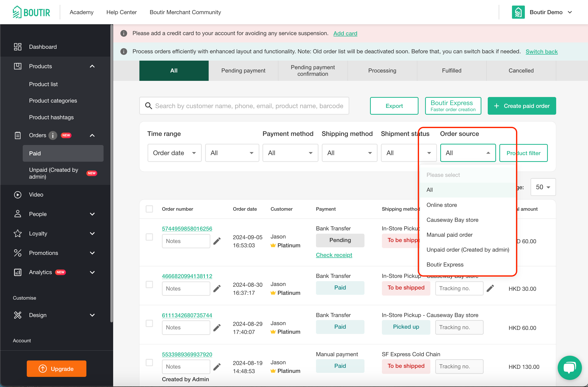This screenshot has width=588, height=387.
Task: Open Payment method dropdown
Action: (x=290, y=153)
